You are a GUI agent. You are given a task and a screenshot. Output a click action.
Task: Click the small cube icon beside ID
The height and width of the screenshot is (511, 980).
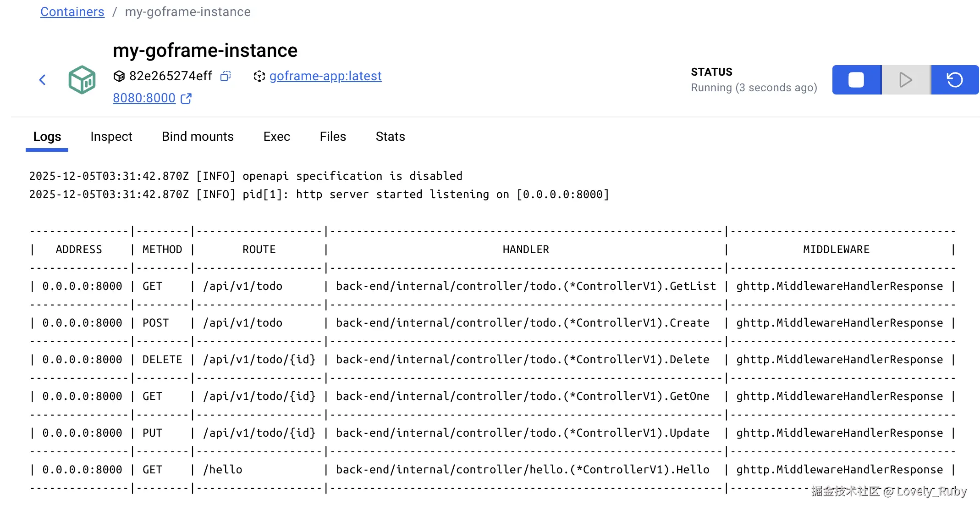click(119, 76)
